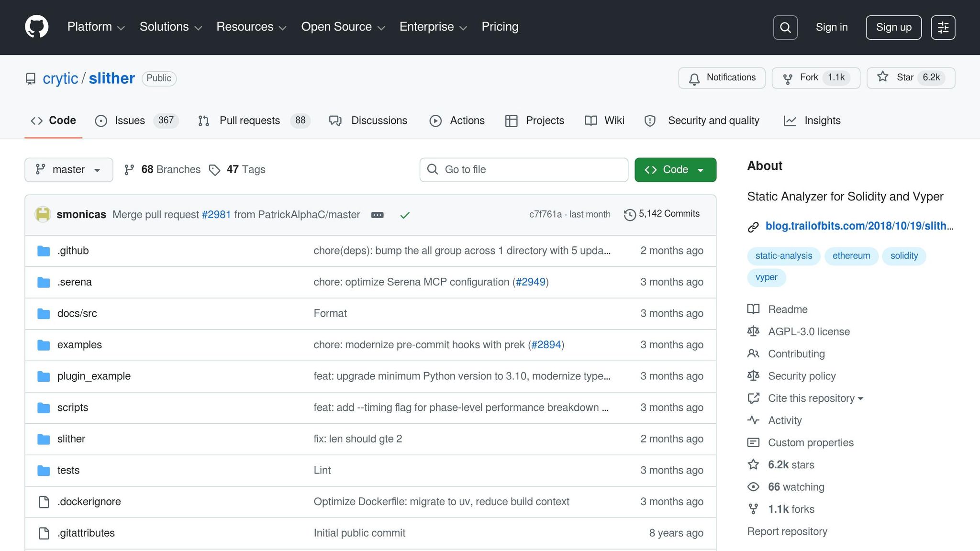Open the header settings sliders icon
The height and width of the screenshot is (551, 980).
(943, 27)
